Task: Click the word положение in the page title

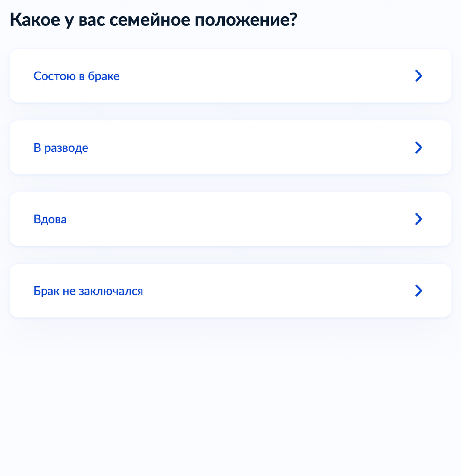Action: pos(245,20)
